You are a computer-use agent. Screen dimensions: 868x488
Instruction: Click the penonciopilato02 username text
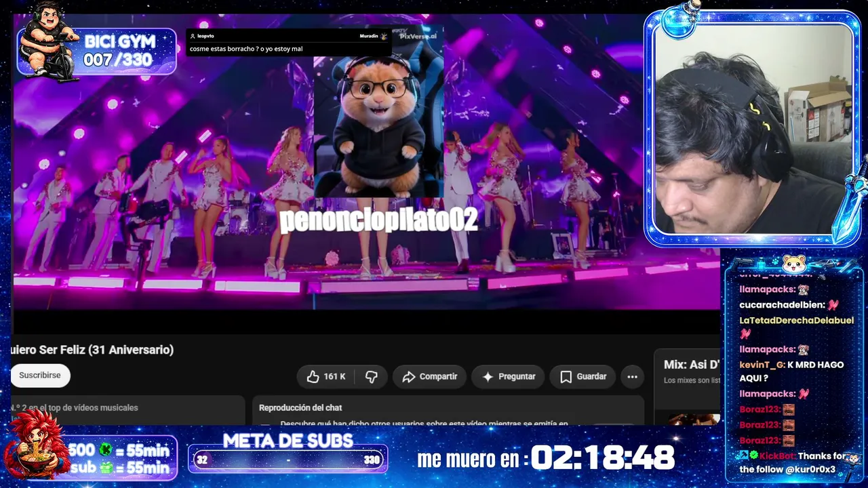[x=378, y=220]
